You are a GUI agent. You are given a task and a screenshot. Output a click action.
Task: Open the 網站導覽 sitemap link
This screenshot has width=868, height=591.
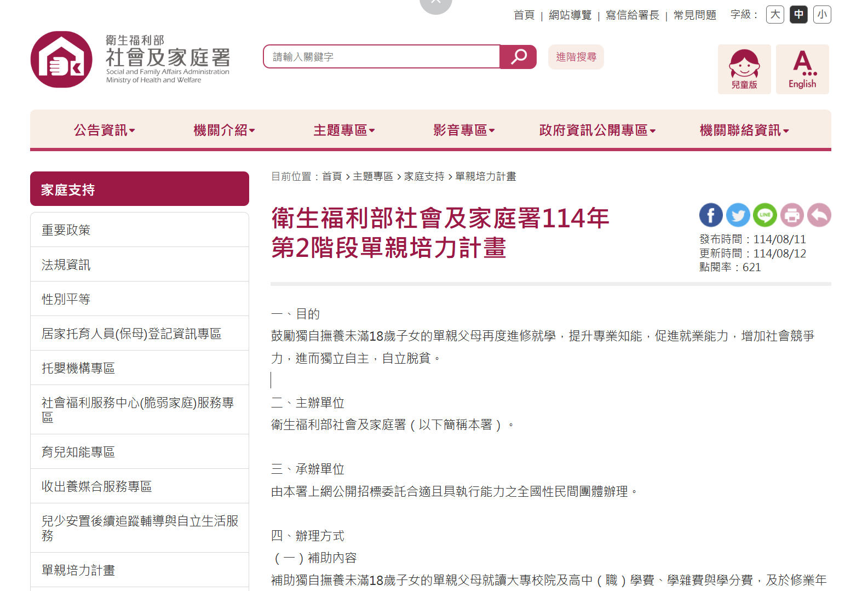coord(570,15)
